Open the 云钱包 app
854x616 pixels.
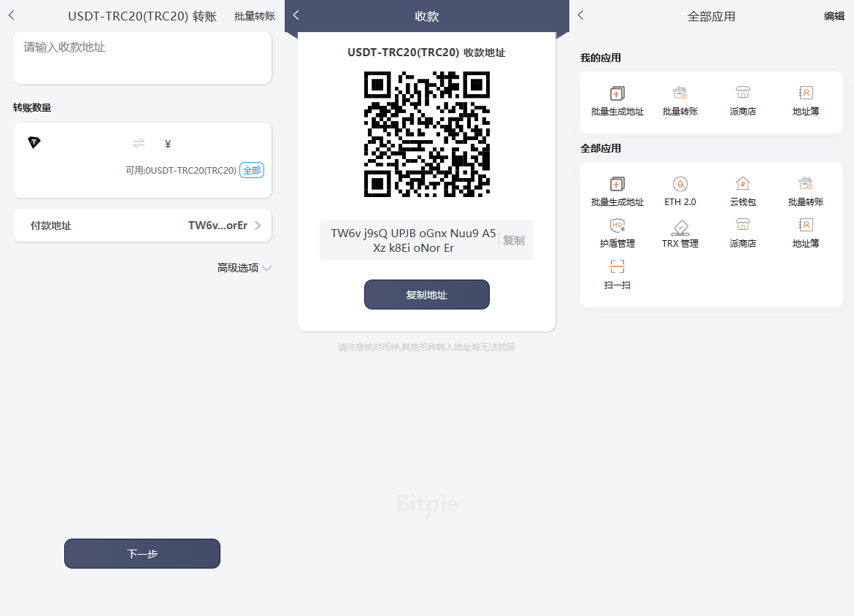click(743, 192)
